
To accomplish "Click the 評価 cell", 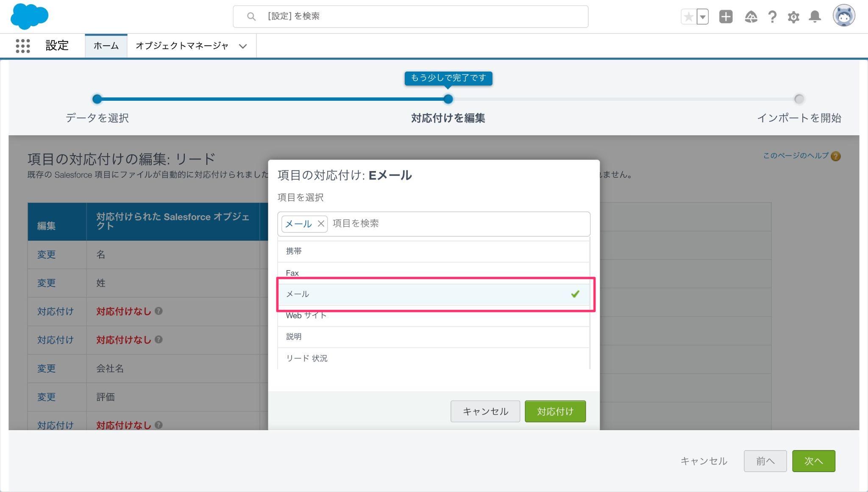I will (x=173, y=397).
